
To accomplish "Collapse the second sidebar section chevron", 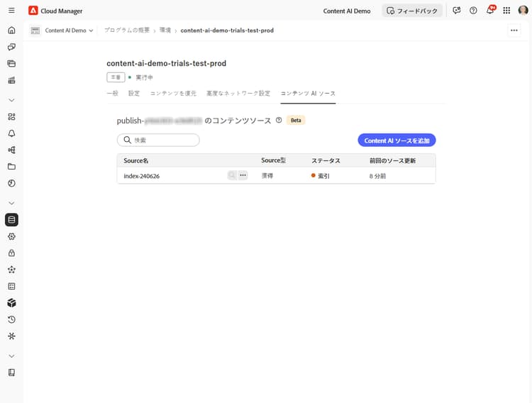I will tap(11, 203).
